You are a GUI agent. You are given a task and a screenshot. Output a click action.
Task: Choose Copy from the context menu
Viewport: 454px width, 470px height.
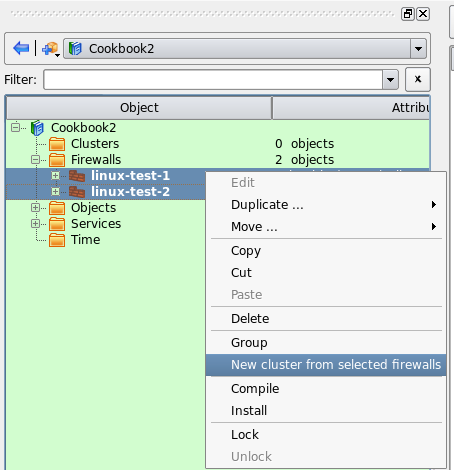pos(326,251)
